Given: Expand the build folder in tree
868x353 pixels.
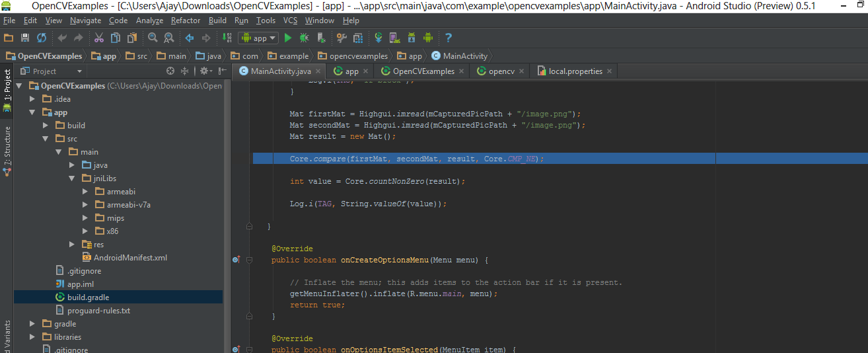Looking at the screenshot, I should pyautogui.click(x=46, y=126).
